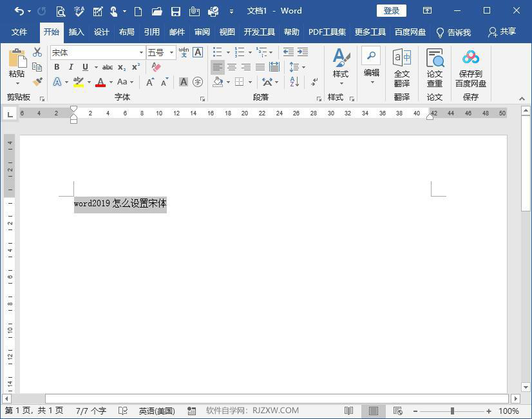The width and height of the screenshot is (532, 419).
Task: Apply subscript to the text
Action: coord(121,67)
